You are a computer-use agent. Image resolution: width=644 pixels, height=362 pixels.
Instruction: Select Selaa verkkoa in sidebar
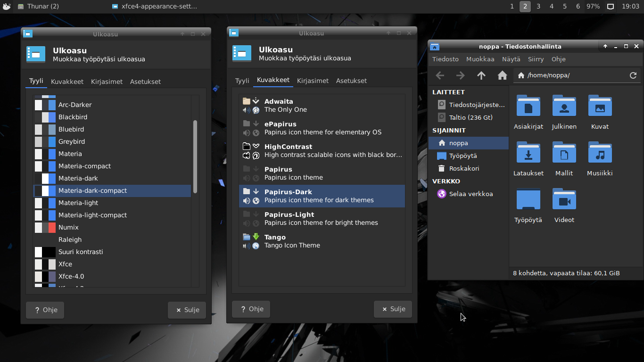(x=471, y=194)
